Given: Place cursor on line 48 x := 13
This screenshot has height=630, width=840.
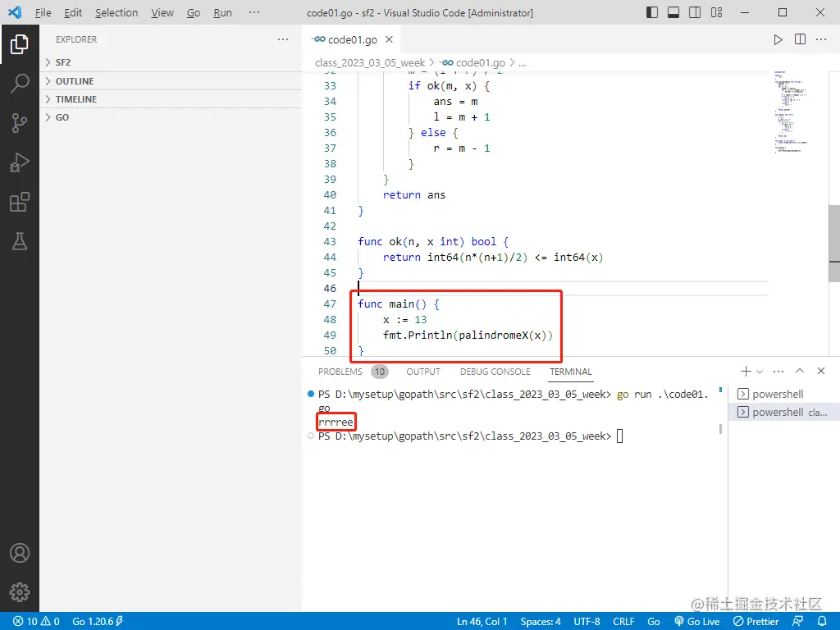Looking at the screenshot, I should [x=404, y=320].
